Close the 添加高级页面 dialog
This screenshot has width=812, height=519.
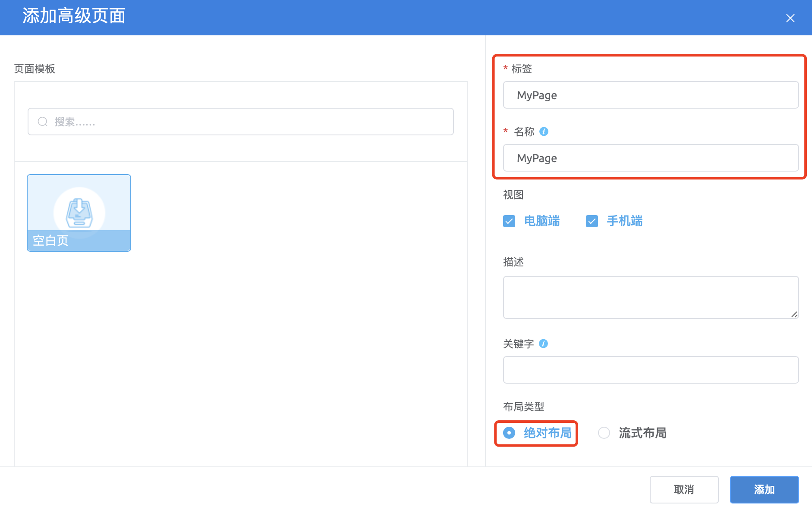(790, 18)
